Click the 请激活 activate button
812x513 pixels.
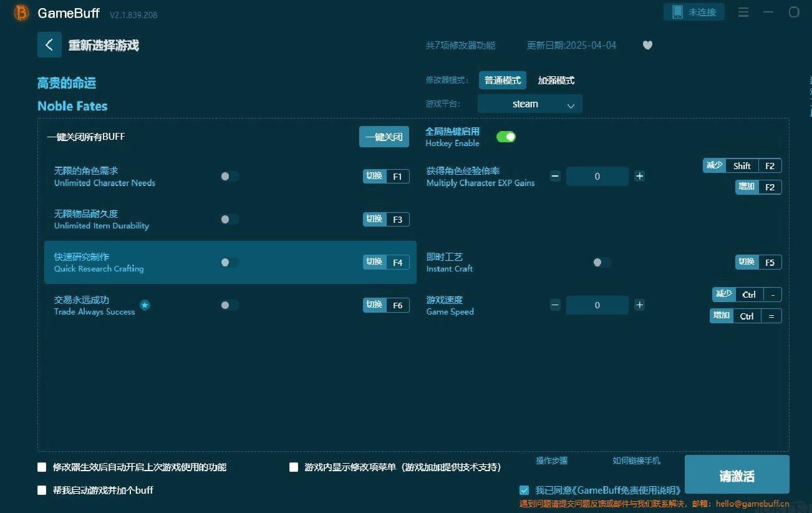tap(737, 476)
